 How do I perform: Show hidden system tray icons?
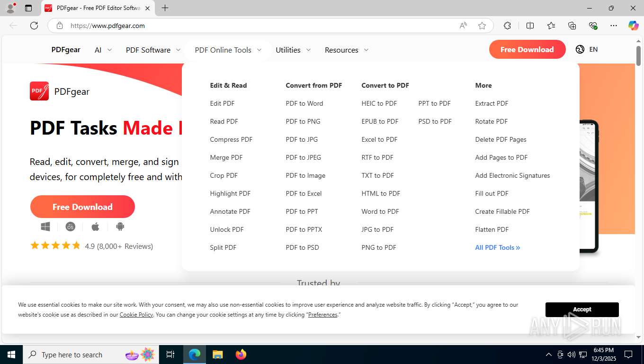[549, 355]
